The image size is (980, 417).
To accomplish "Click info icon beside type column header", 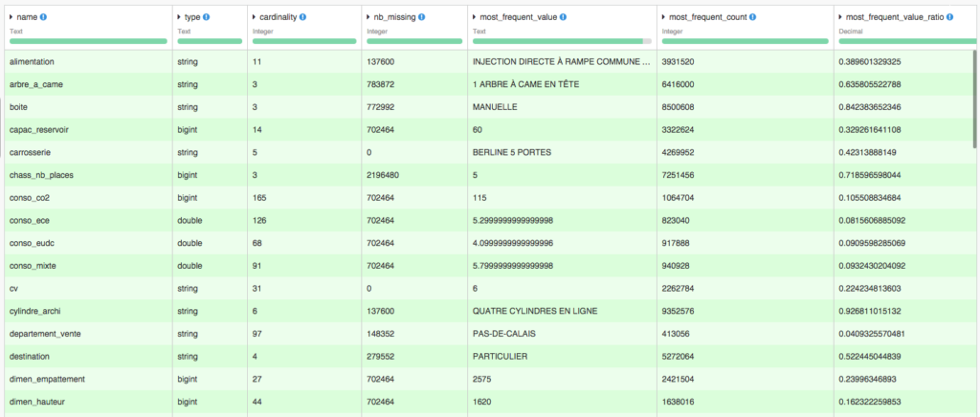I will (207, 18).
